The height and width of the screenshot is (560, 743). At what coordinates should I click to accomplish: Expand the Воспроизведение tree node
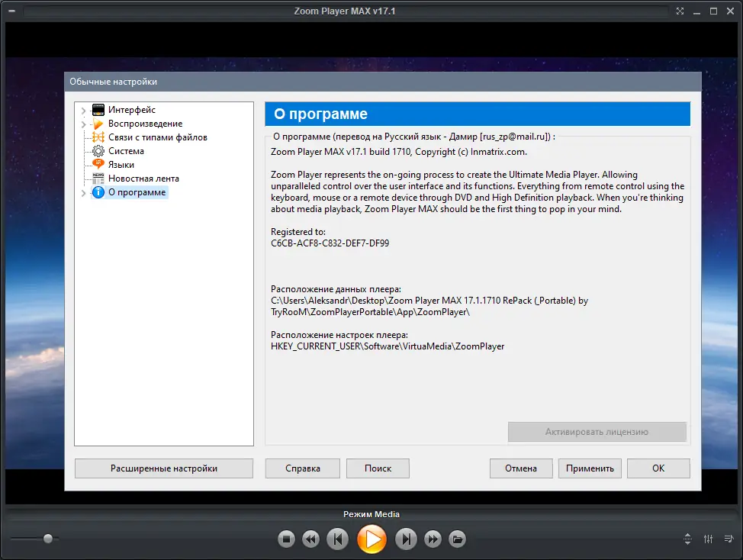[83, 124]
